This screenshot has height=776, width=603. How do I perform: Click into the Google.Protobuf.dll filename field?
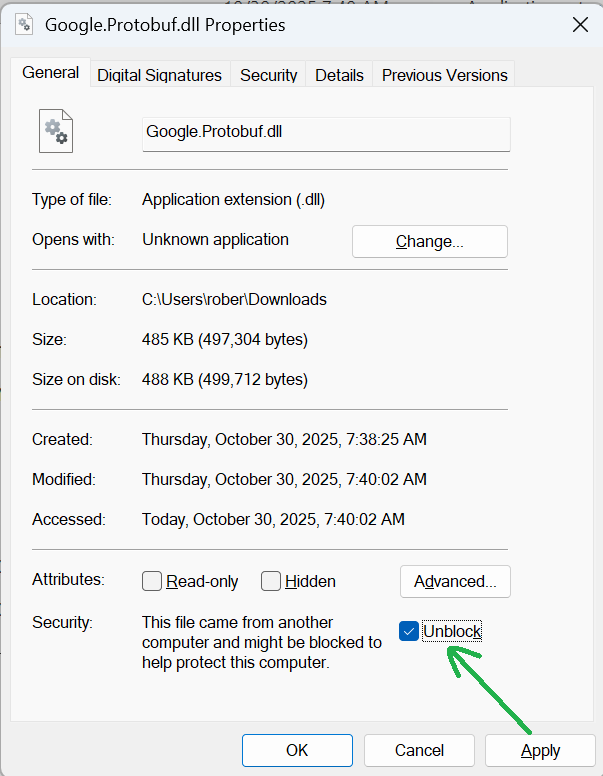(x=326, y=132)
